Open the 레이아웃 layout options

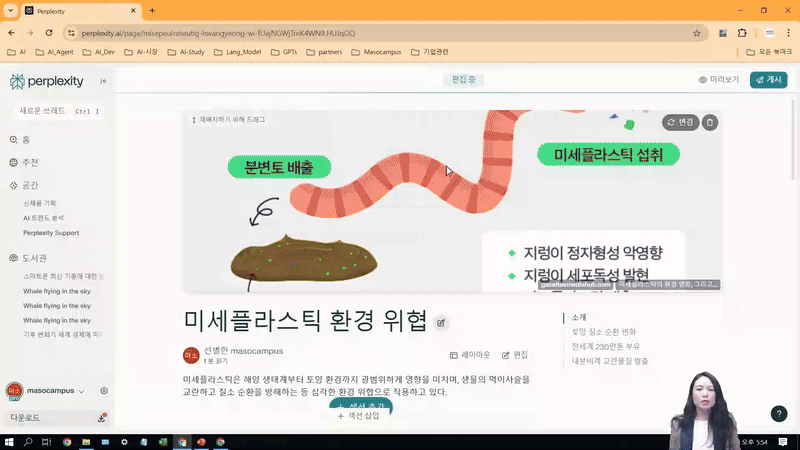[470, 355]
